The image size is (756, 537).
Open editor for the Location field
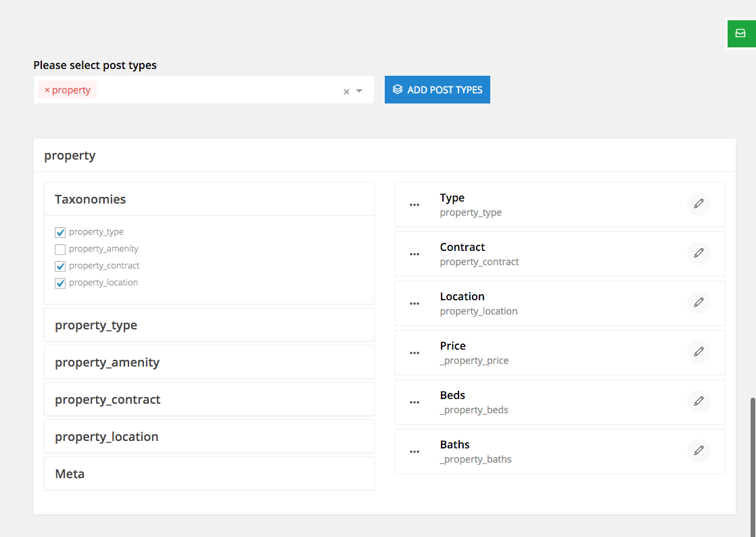(699, 302)
